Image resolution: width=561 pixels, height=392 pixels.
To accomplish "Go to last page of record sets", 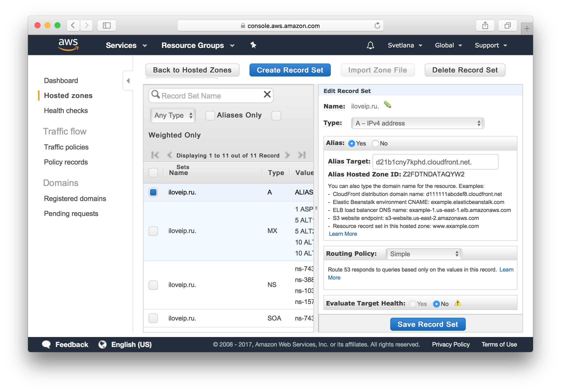I will tap(302, 155).
